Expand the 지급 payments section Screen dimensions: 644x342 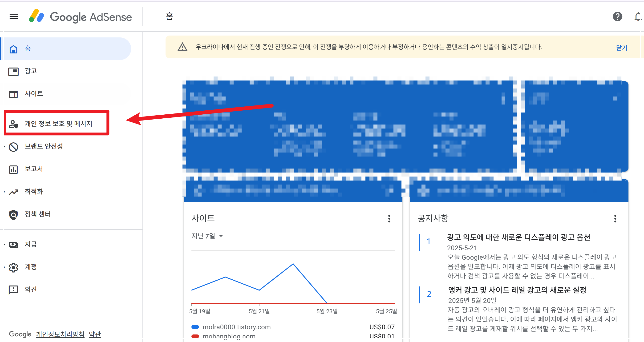(4, 245)
